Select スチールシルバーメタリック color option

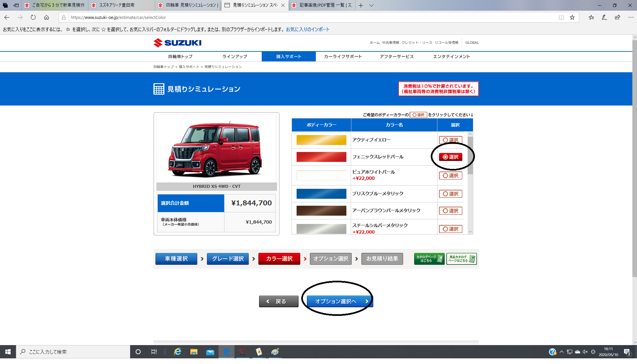tap(451, 229)
